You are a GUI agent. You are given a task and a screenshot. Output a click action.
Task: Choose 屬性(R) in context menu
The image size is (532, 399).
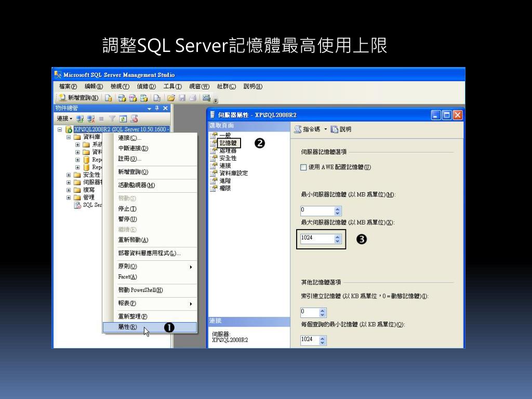150,327
